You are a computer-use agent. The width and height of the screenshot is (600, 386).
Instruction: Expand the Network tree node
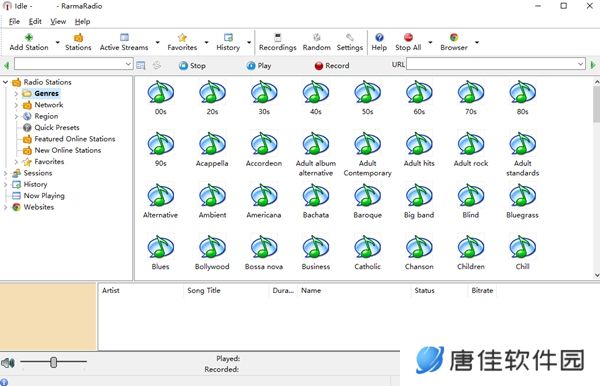coord(16,105)
